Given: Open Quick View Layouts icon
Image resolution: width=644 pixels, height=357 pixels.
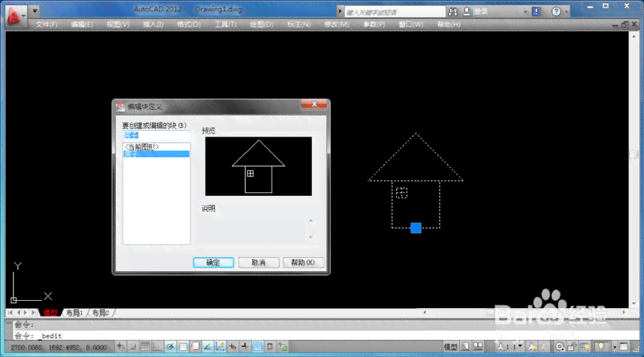Looking at the screenshot, I should (x=466, y=347).
